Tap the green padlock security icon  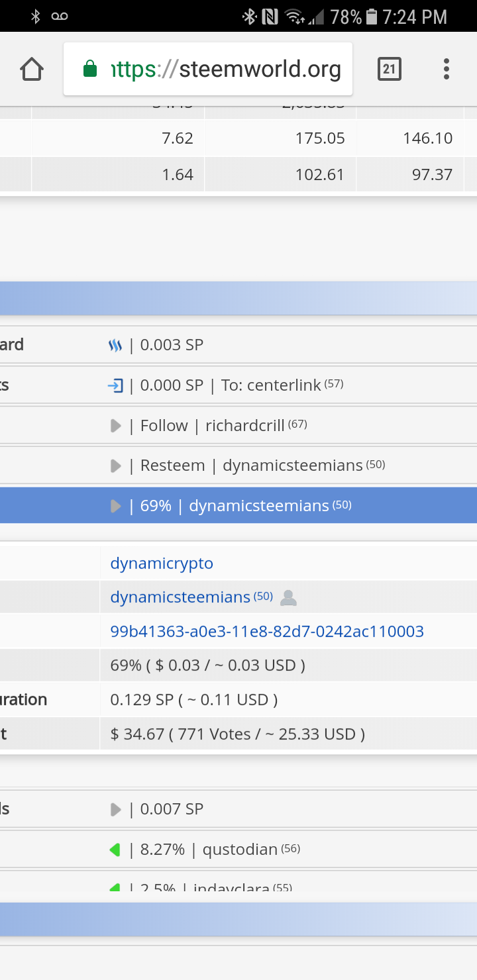(90, 69)
